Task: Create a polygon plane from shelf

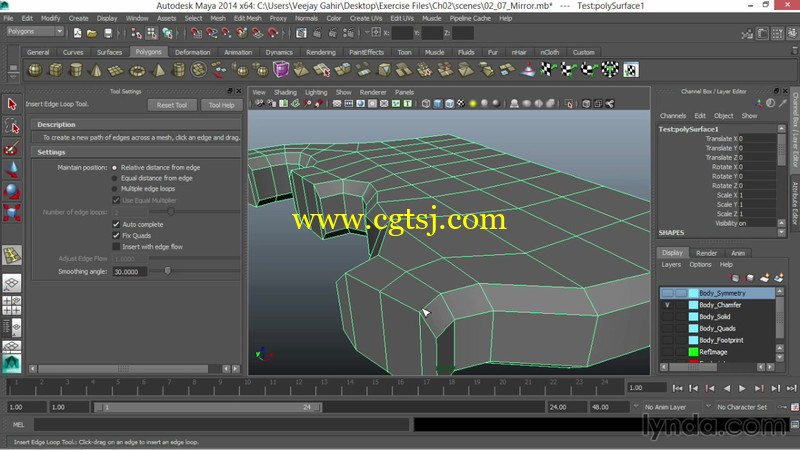Action: pyautogui.click(x=116, y=69)
